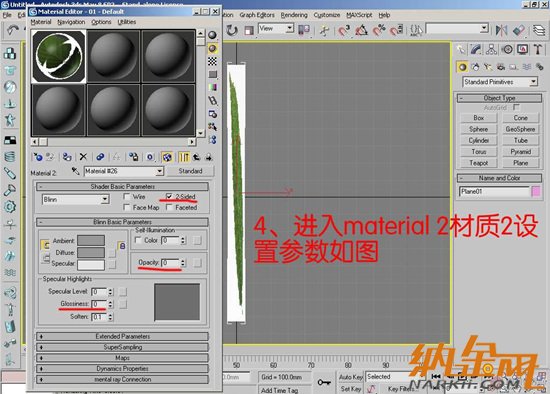Expand the mental ray Connection rollout
Viewport: 550px width, 394px height.
(122, 380)
